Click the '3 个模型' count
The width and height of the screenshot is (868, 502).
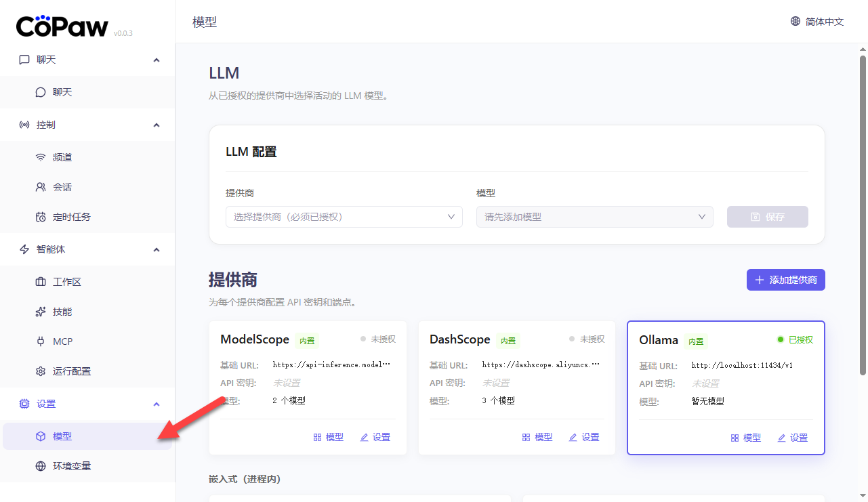tap(499, 400)
